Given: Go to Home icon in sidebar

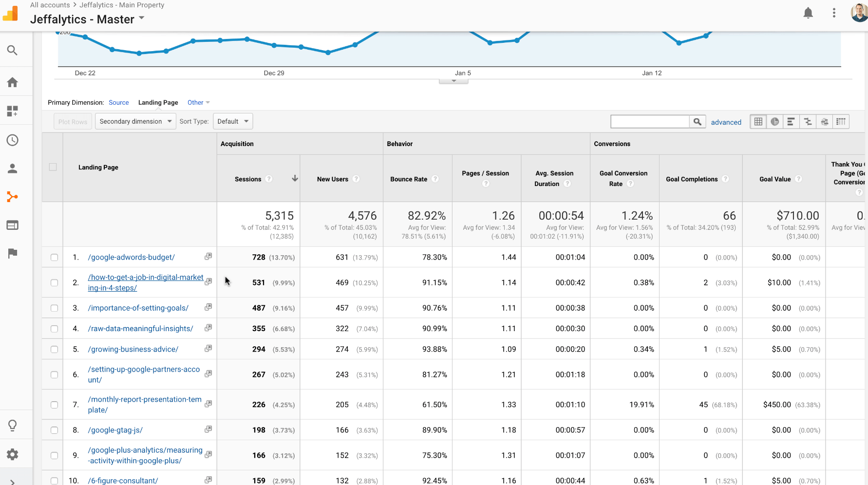Looking at the screenshot, I should pos(12,82).
